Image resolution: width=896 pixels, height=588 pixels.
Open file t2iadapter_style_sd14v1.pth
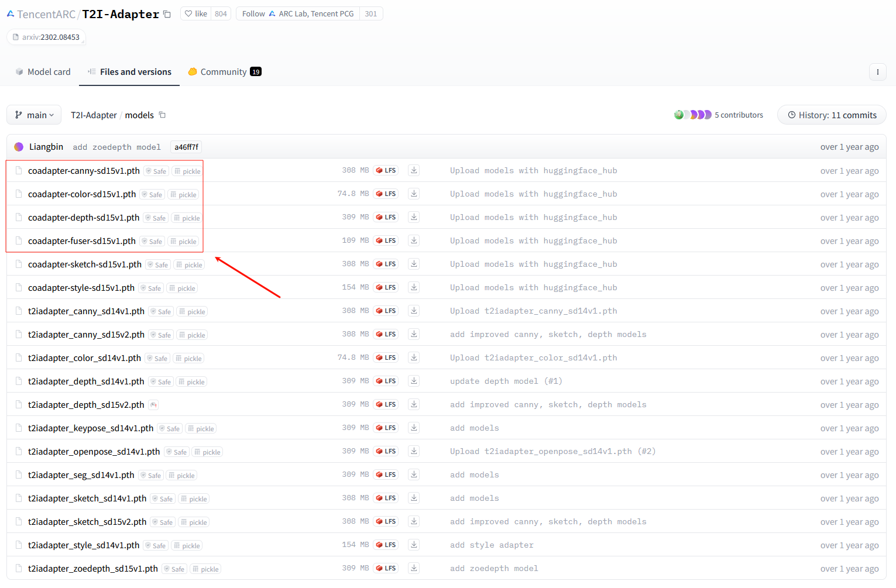tap(84, 545)
